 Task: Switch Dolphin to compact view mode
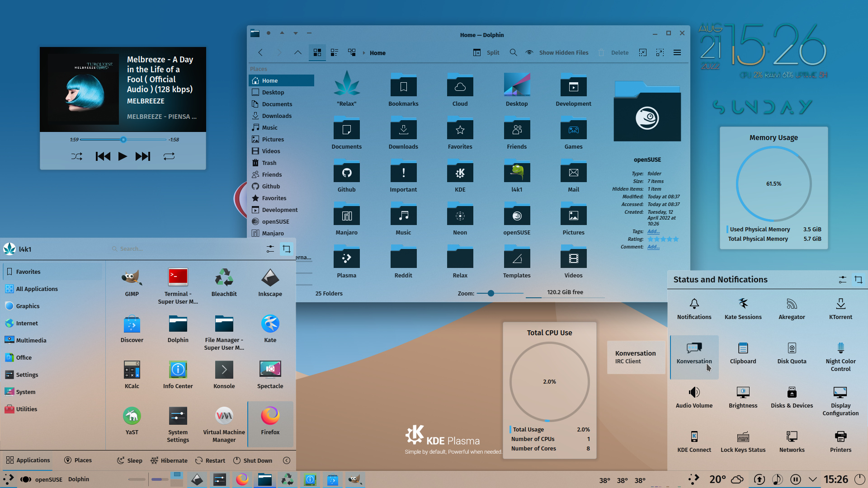(334, 52)
